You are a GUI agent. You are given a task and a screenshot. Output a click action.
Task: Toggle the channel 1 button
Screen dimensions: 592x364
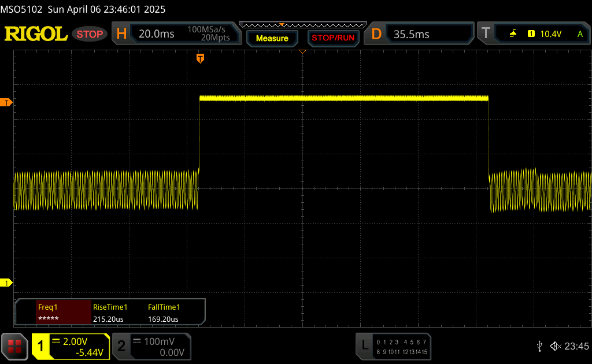click(40, 346)
